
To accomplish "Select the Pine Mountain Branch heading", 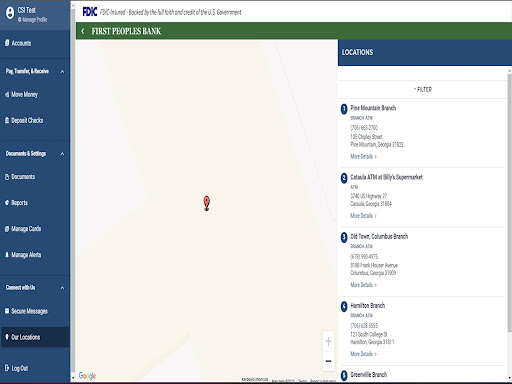I will point(373,108).
